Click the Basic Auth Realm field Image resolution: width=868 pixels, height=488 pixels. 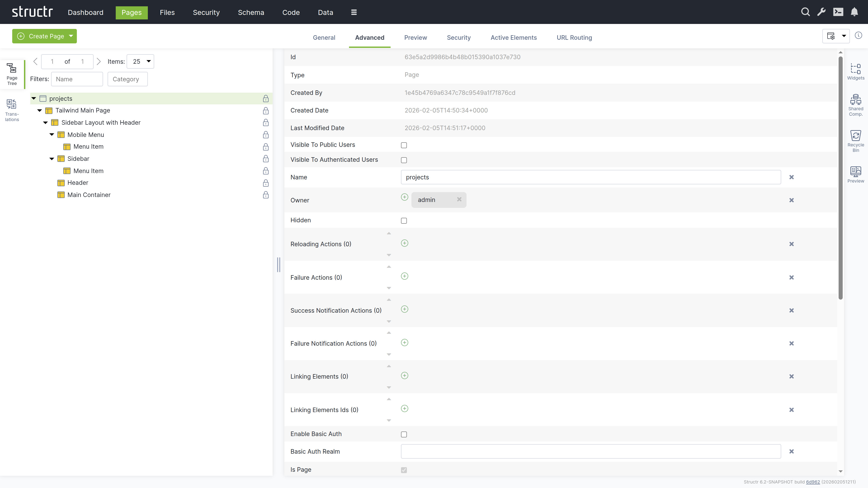pyautogui.click(x=590, y=451)
